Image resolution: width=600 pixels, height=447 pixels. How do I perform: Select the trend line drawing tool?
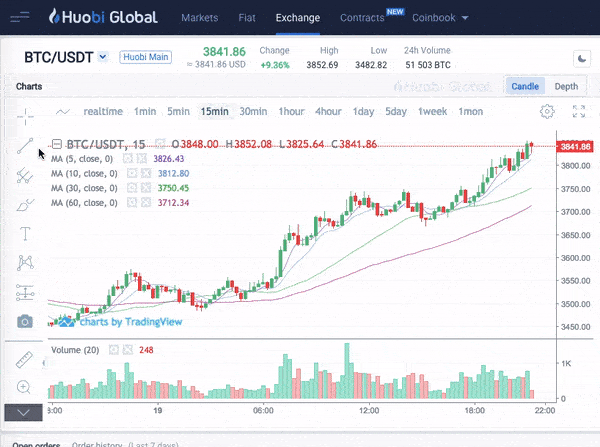pos(25,146)
